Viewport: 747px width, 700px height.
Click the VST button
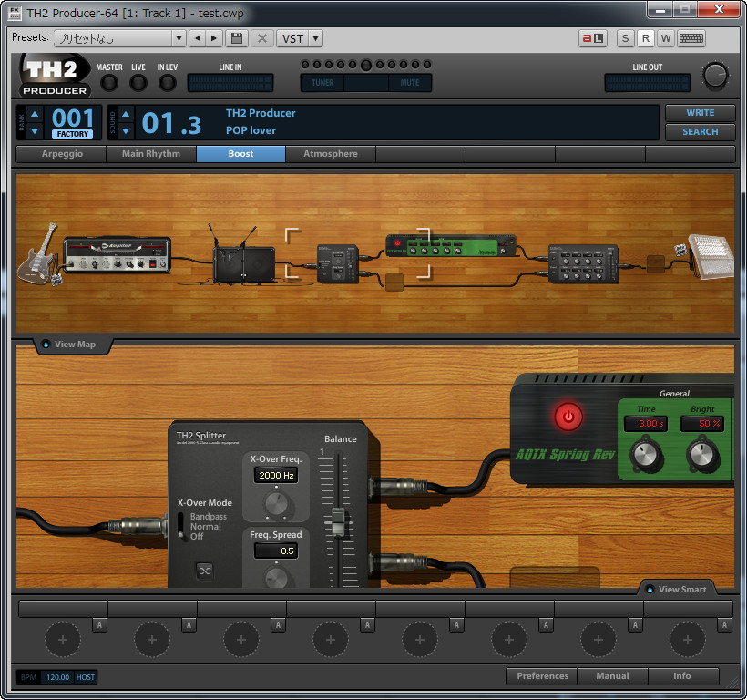pyautogui.click(x=292, y=38)
